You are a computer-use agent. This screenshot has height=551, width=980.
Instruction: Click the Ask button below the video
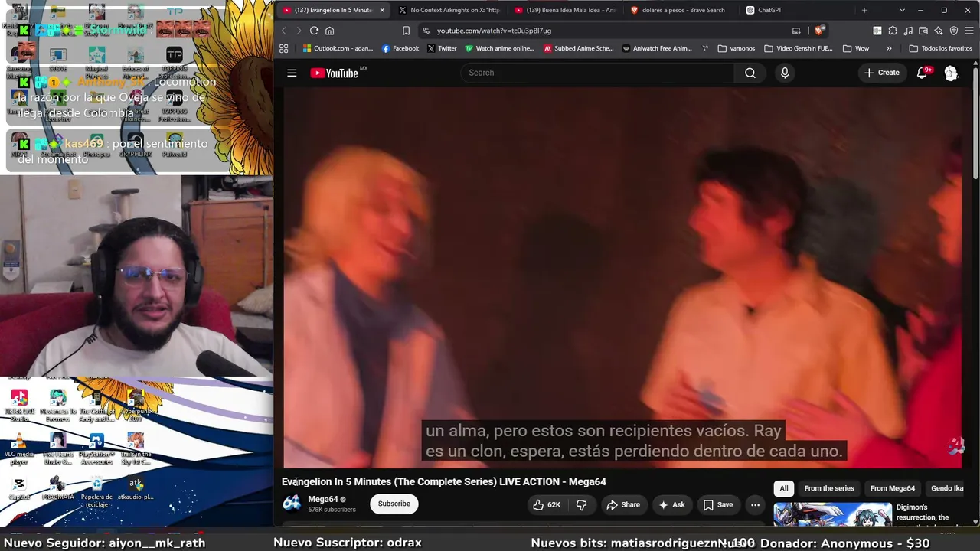(671, 504)
